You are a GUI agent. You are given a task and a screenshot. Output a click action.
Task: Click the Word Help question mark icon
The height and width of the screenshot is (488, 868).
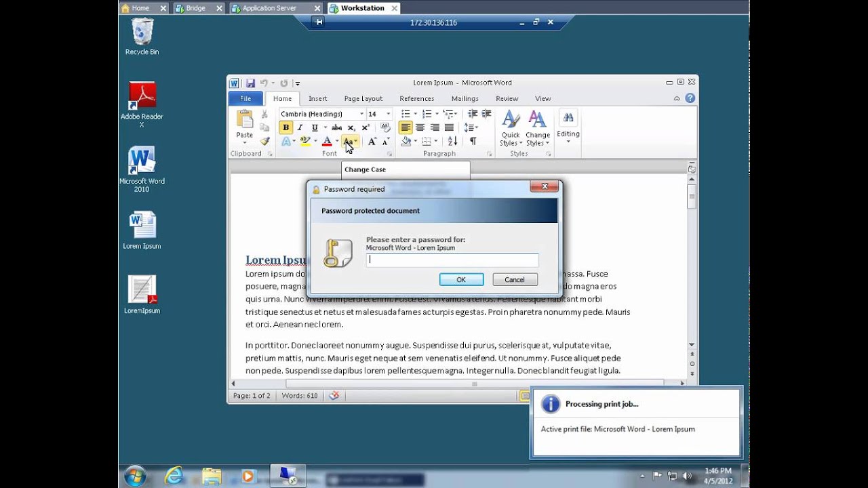[x=690, y=98]
